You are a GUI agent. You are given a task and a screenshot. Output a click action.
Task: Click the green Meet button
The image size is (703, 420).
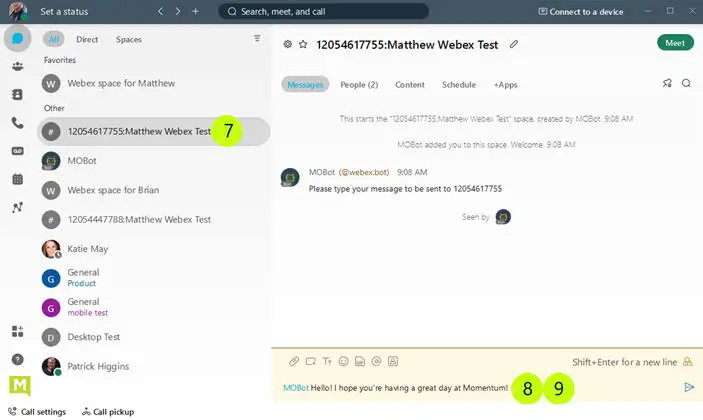(675, 43)
